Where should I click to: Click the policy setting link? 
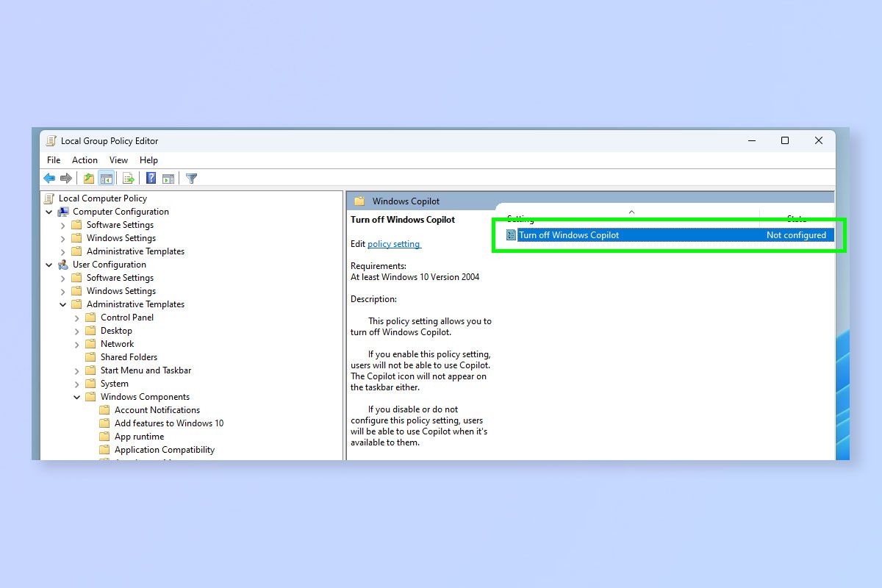(393, 244)
